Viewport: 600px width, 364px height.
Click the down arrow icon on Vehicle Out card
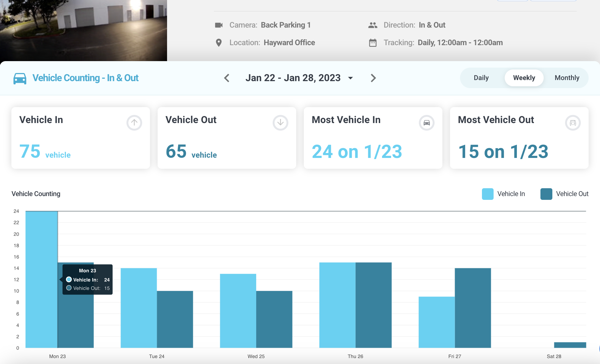point(281,123)
